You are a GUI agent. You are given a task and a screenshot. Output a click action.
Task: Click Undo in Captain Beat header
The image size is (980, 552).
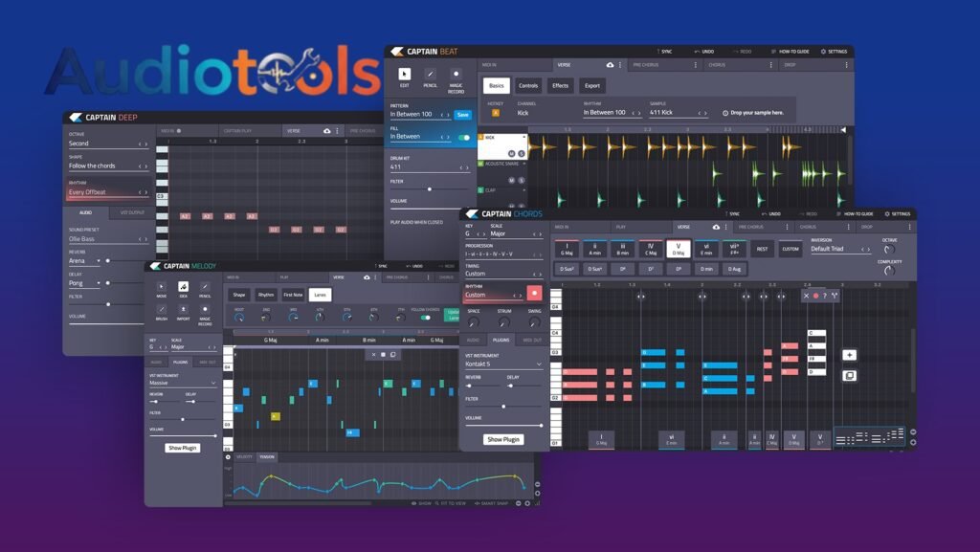(704, 52)
